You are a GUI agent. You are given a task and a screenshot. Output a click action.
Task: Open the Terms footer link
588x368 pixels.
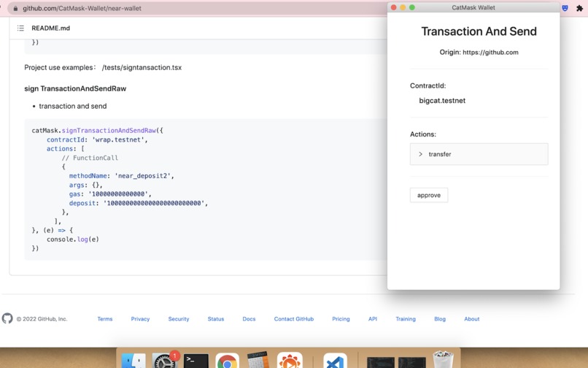[105, 319]
